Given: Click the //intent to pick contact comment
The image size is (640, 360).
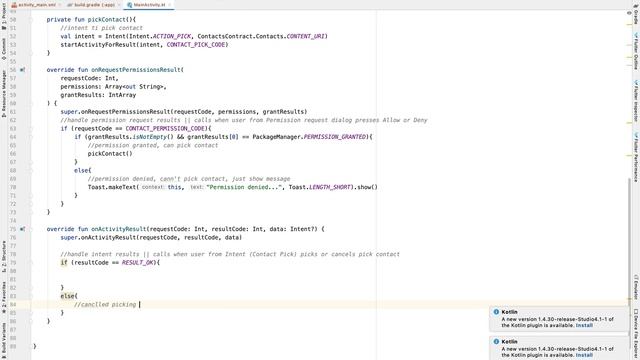Looking at the screenshot, I should [101, 28].
